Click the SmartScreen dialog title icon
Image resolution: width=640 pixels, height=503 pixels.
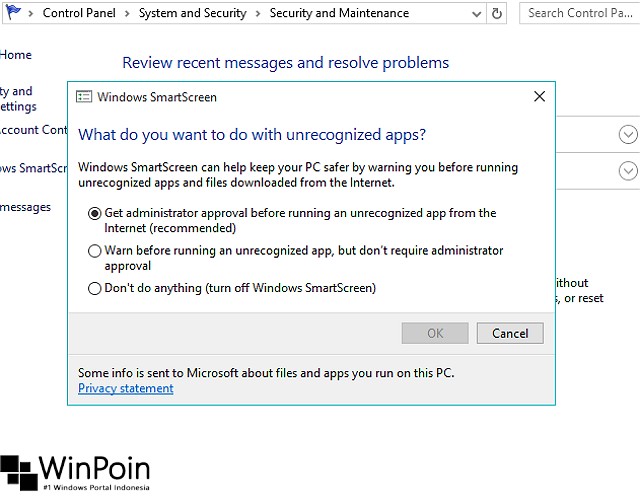(84, 97)
